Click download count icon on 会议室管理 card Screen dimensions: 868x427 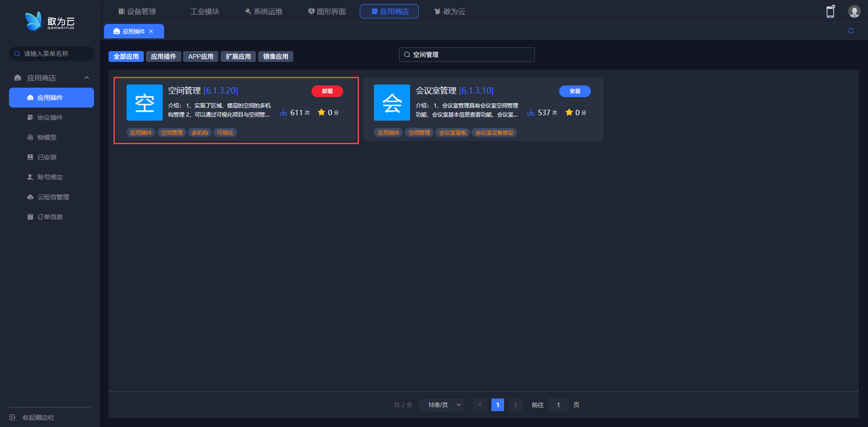click(531, 112)
